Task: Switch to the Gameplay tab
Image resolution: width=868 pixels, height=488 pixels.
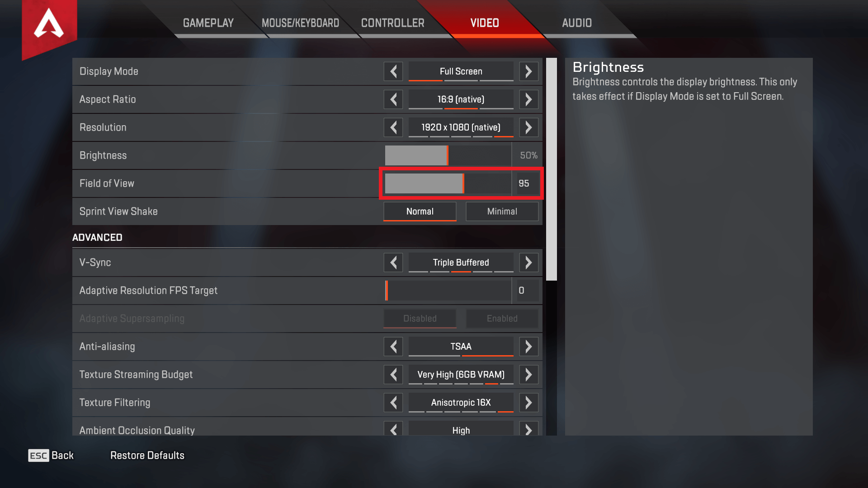Action: (x=208, y=23)
